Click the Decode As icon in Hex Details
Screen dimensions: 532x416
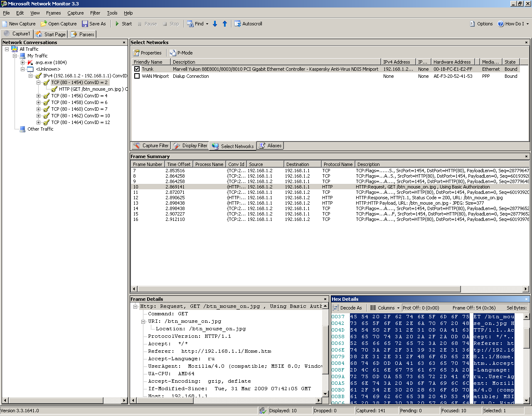(x=336, y=308)
